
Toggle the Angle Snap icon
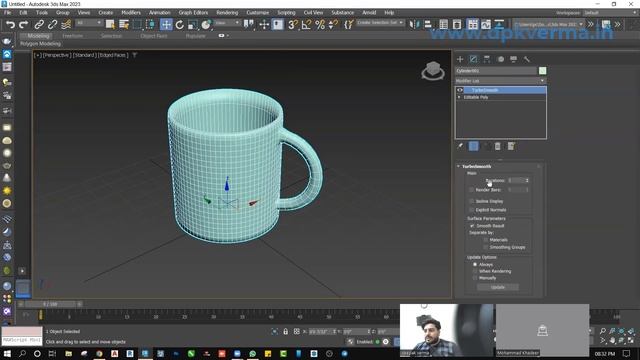coord(306,25)
